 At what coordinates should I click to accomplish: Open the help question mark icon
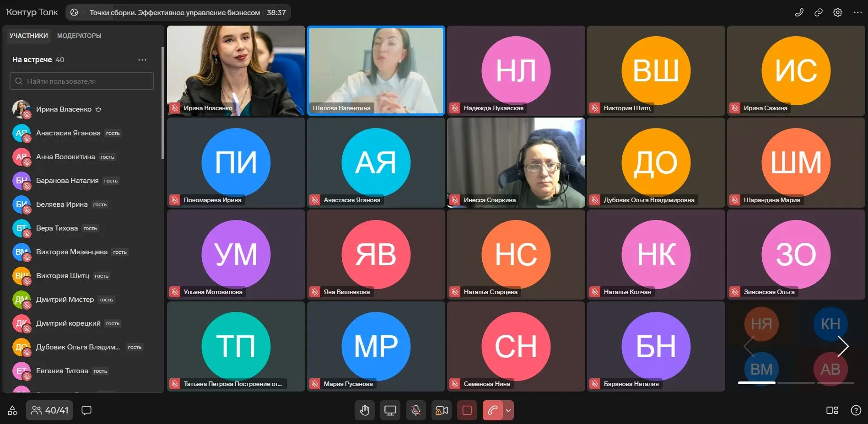[856, 410]
